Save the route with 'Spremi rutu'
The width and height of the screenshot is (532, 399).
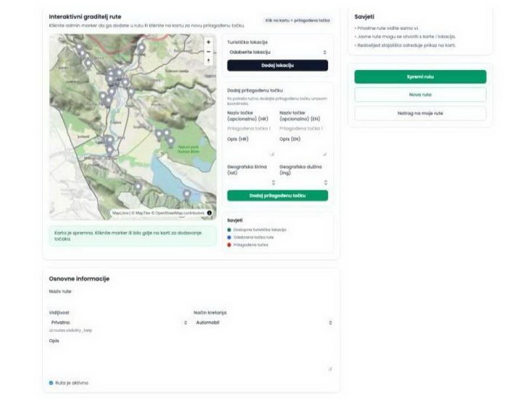click(420, 77)
